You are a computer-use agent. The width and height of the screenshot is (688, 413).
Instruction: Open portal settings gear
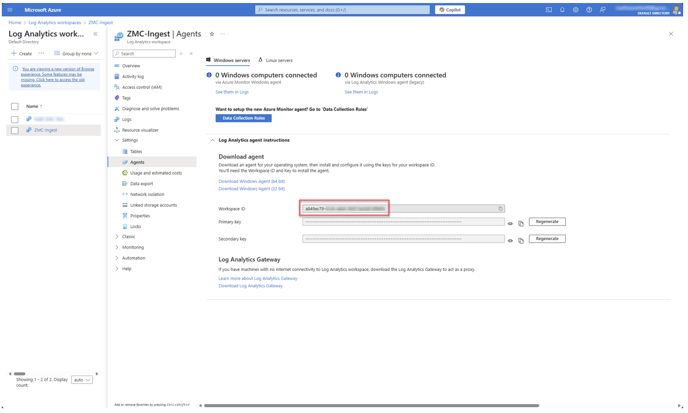point(575,10)
